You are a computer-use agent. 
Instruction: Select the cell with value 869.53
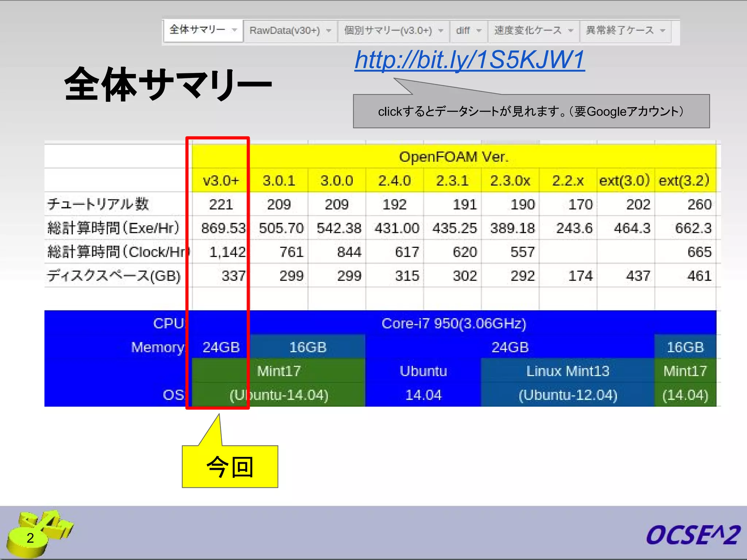tap(221, 228)
